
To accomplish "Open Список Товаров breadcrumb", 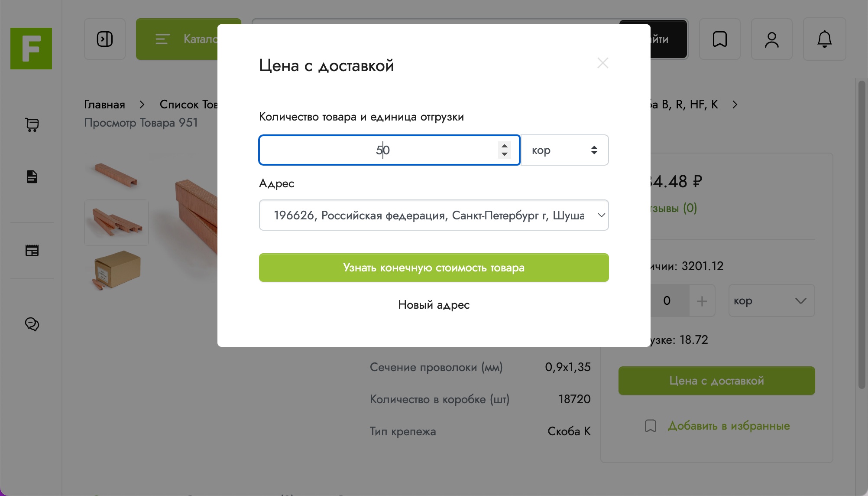I will tap(188, 104).
